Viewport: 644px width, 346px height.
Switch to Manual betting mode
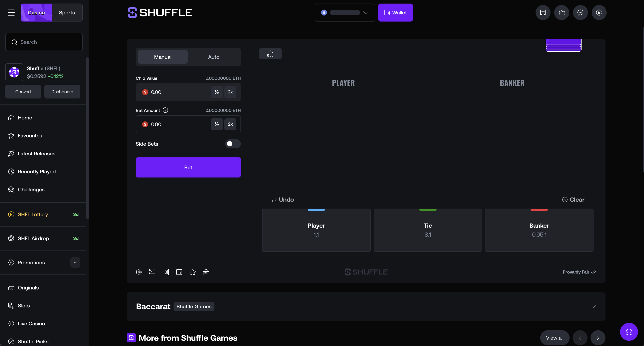(163, 57)
